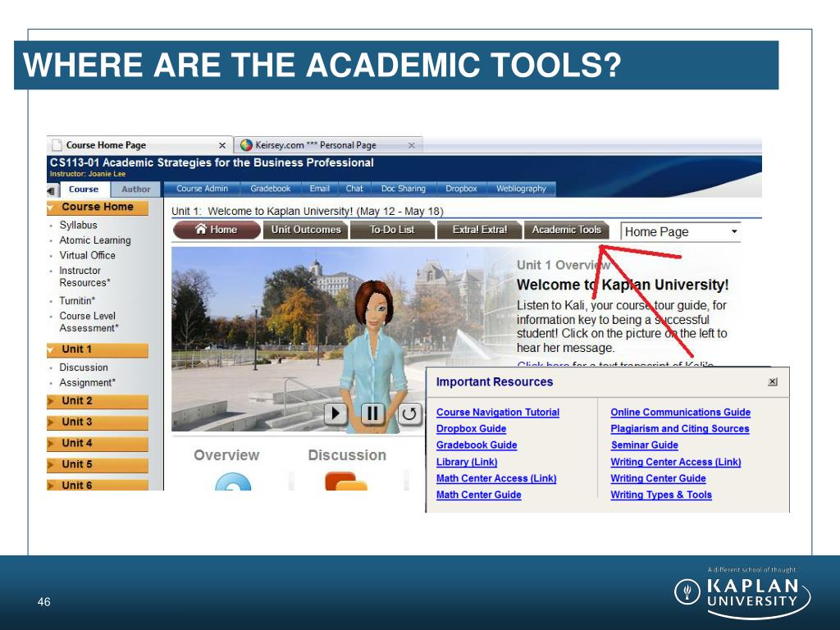Click the Discussion chat bubbles icon
The height and width of the screenshot is (630, 840).
(x=346, y=481)
